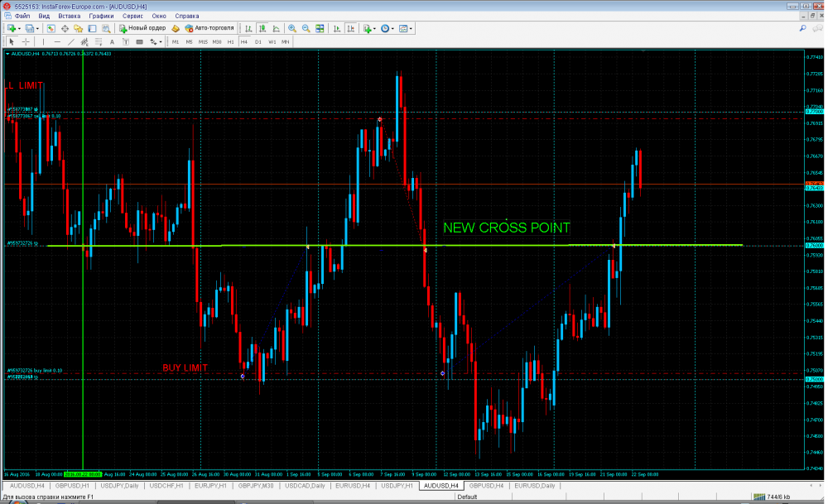Click the Zoom Out magnifier icon
828x504 pixels.
[x=306, y=28]
